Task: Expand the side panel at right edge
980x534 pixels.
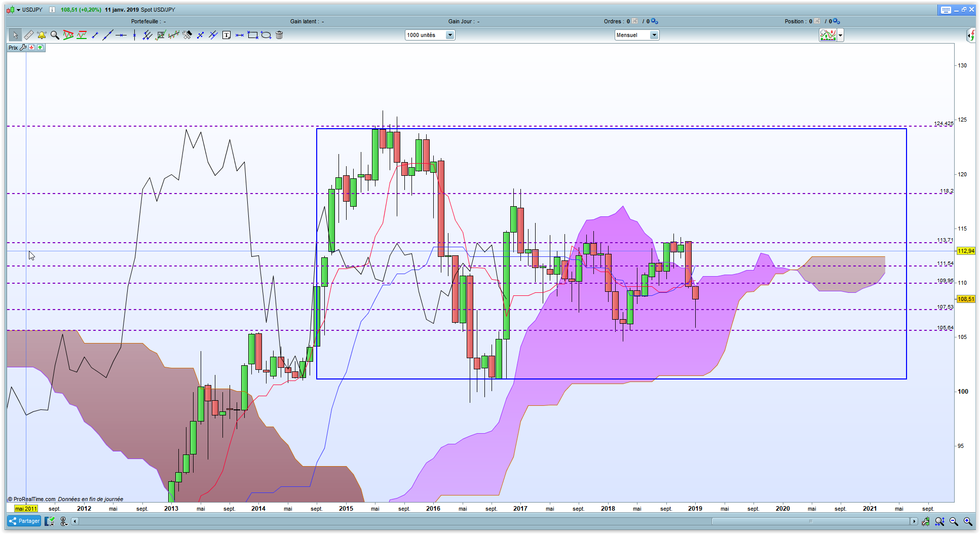Action: pos(971,35)
